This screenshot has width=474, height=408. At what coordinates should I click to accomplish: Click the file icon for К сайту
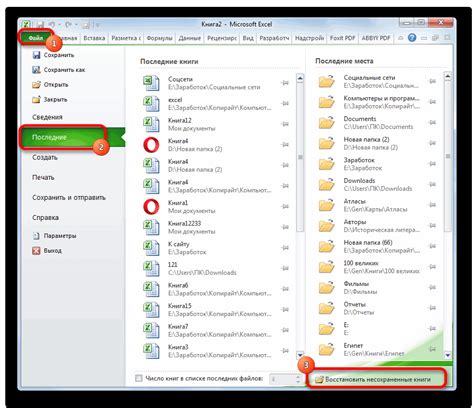(151, 248)
